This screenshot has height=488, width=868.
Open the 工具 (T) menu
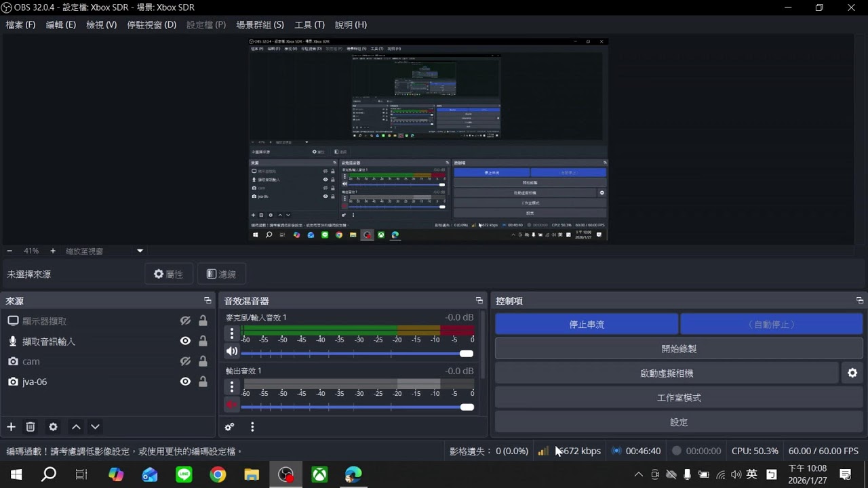[x=309, y=24]
